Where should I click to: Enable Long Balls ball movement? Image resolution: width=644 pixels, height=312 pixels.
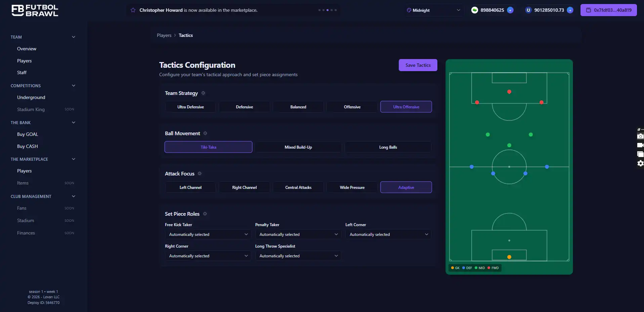pos(388,147)
